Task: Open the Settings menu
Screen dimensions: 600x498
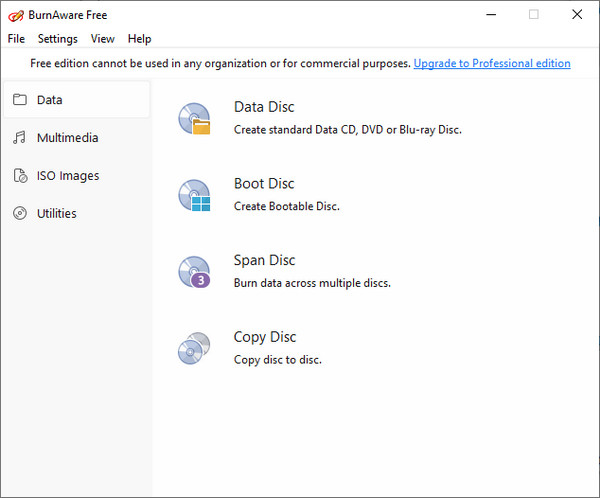Action: tap(58, 39)
